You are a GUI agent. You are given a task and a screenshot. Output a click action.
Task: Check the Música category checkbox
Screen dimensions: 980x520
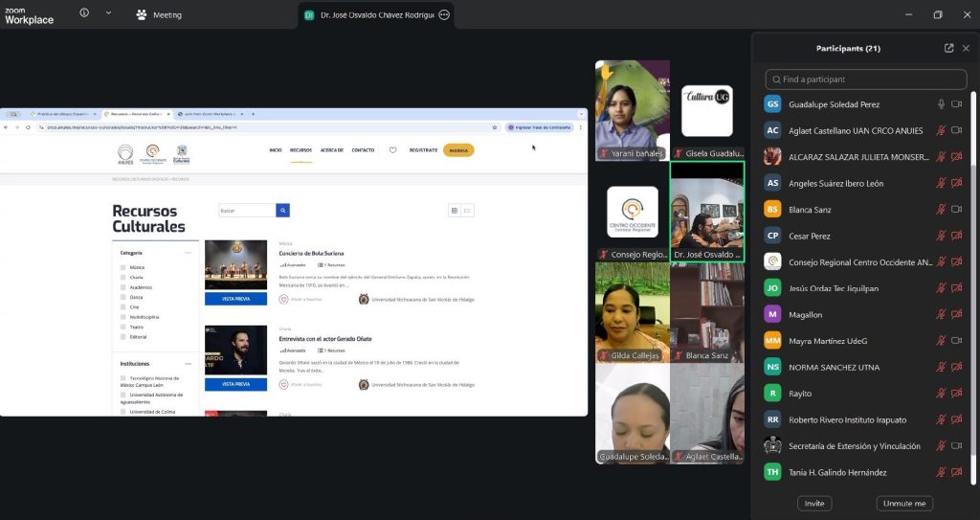123,267
